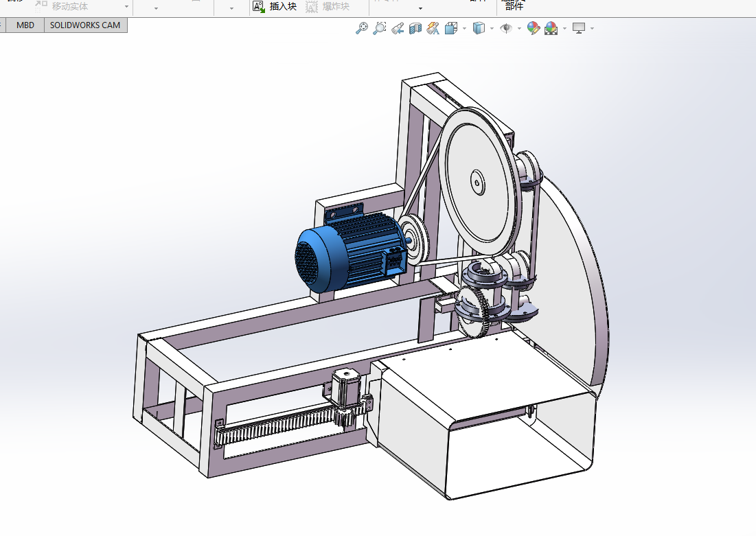The height and width of the screenshot is (536, 756).
Task: Expand the View Orientation dropdown arrow
Action: click(464, 28)
